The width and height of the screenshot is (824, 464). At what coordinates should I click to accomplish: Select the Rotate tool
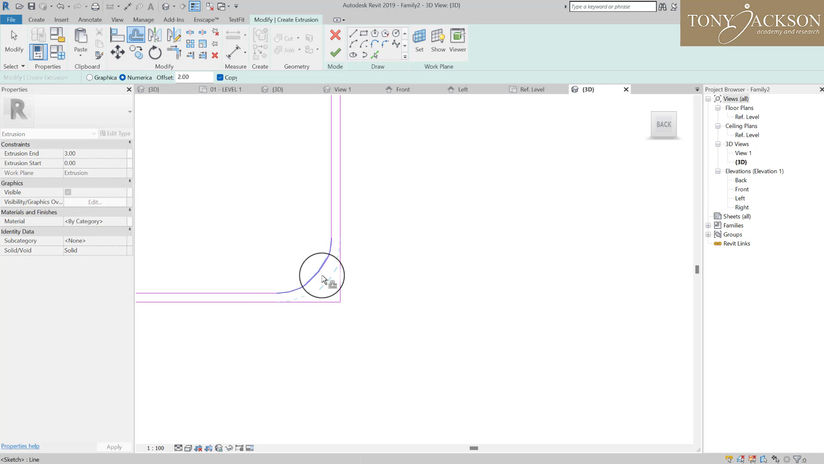click(154, 52)
